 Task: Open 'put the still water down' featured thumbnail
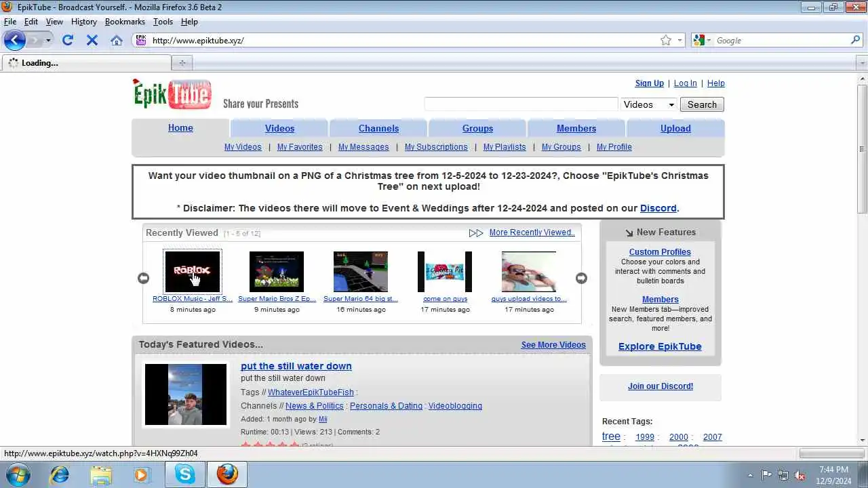click(x=186, y=394)
